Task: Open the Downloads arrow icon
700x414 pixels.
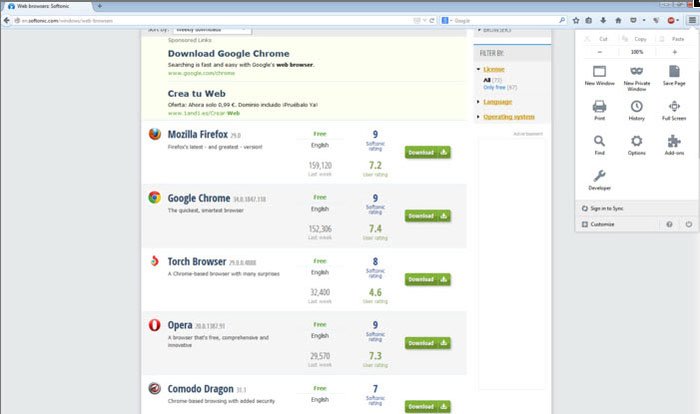Action: [x=603, y=20]
